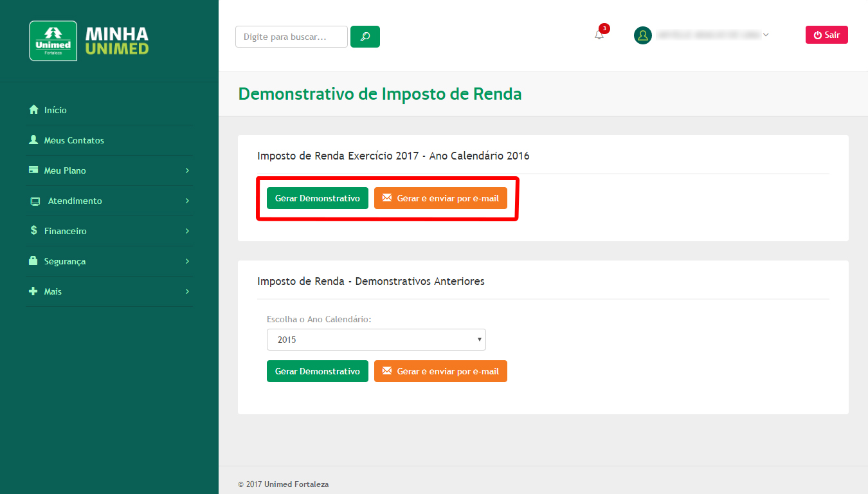Click the red Sair logout button
Viewport: 868px width, 494px height.
pos(827,35)
